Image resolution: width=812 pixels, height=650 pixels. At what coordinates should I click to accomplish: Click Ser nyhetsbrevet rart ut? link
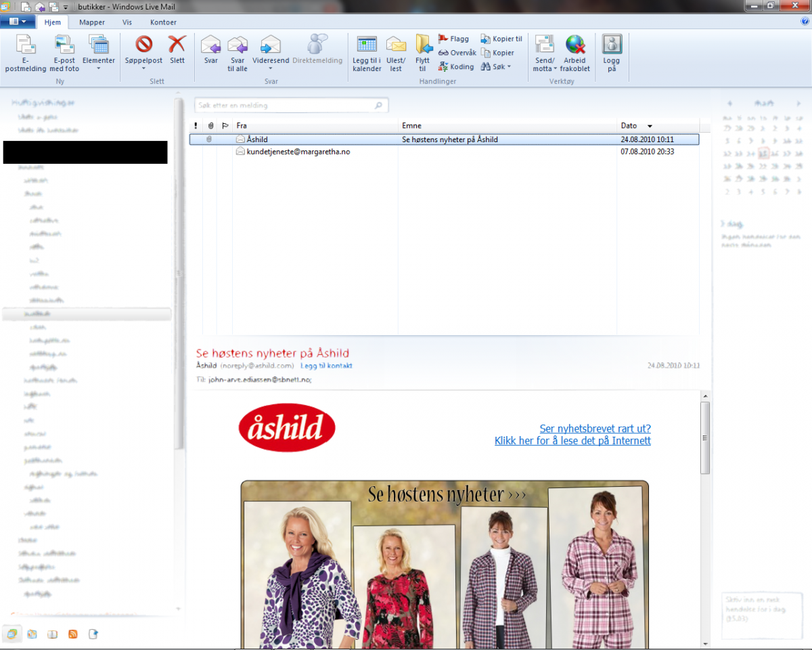coord(595,429)
